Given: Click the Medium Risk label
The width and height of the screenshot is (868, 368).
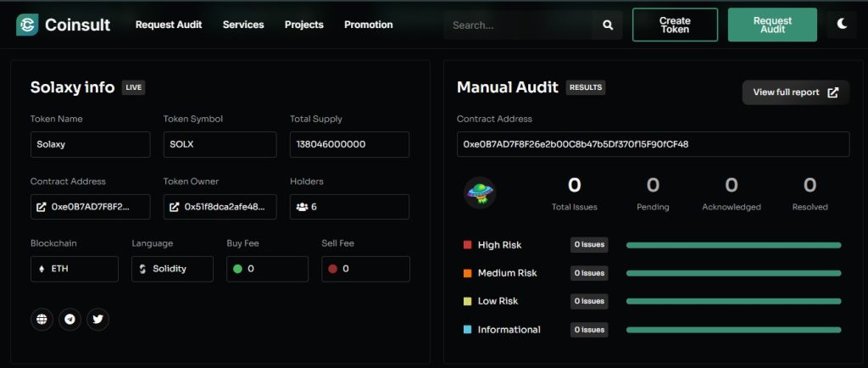Looking at the screenshot, I should 508,273.
